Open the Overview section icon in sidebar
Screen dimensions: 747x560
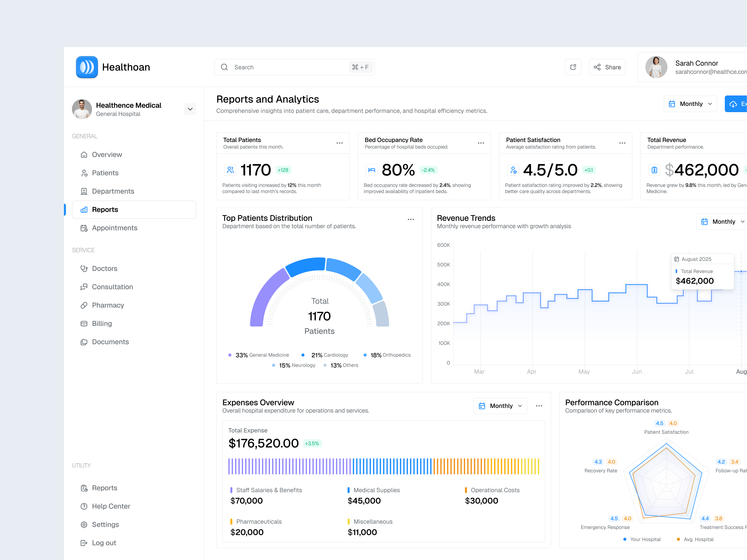84,155
